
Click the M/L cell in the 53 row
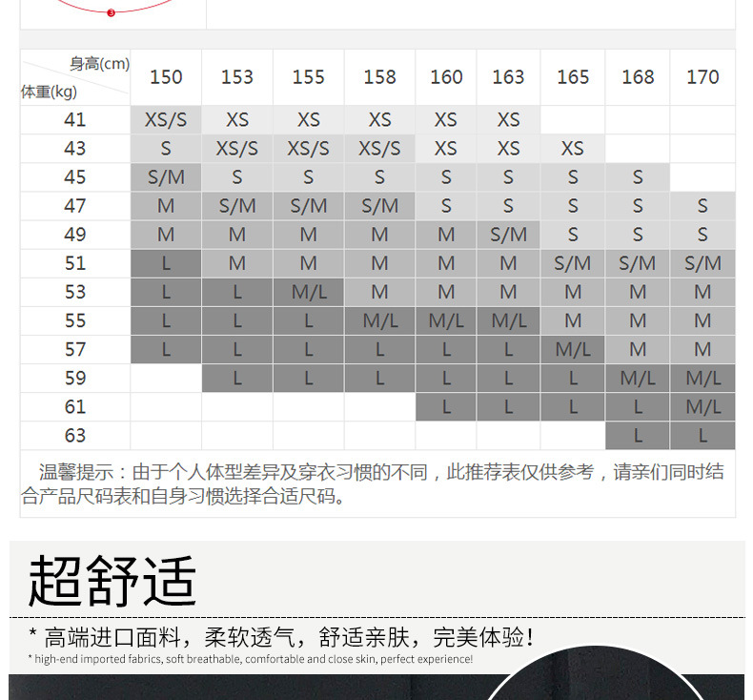tap(309, 292)
